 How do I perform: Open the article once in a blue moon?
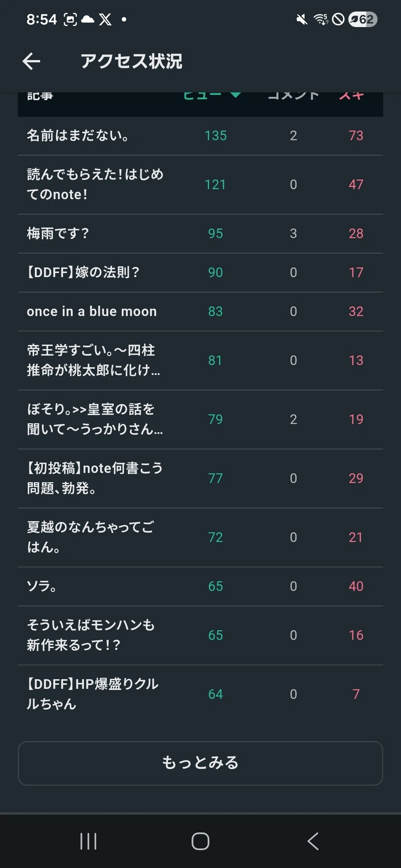pos(200,312)
